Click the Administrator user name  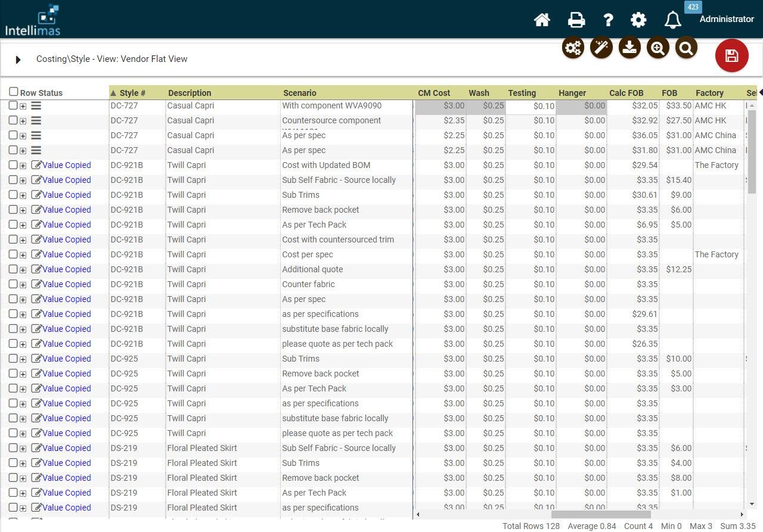point(726,19)
